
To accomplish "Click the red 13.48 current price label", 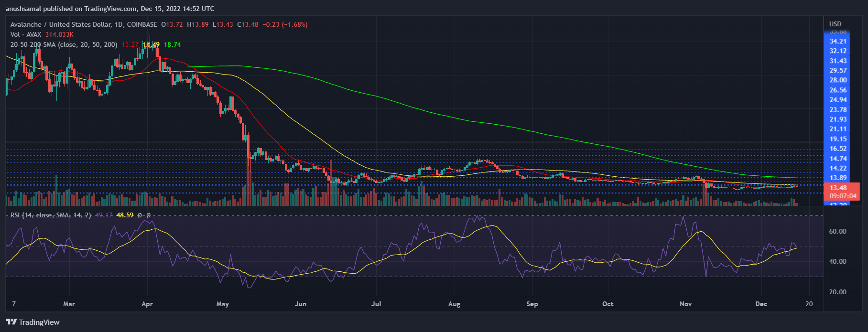I will [x=838, y=188].
